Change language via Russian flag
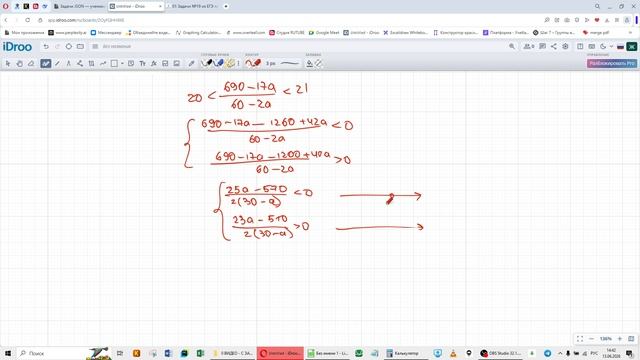 620,47
